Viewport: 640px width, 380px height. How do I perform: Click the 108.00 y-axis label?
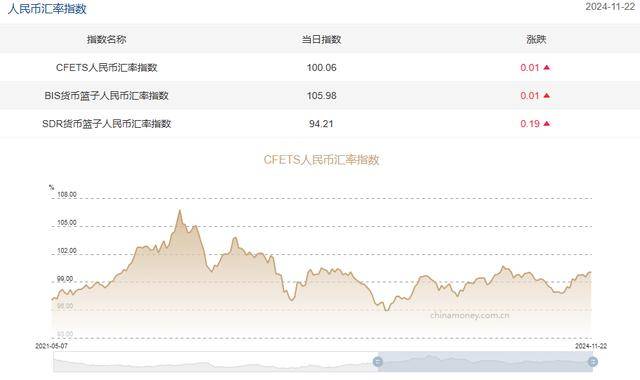point(67,195)
